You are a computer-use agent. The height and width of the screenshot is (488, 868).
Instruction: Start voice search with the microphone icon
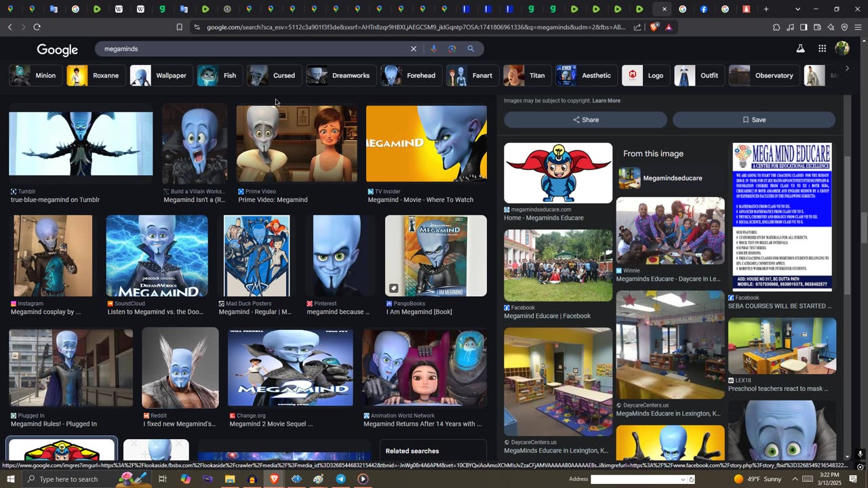tap(433, 49)
